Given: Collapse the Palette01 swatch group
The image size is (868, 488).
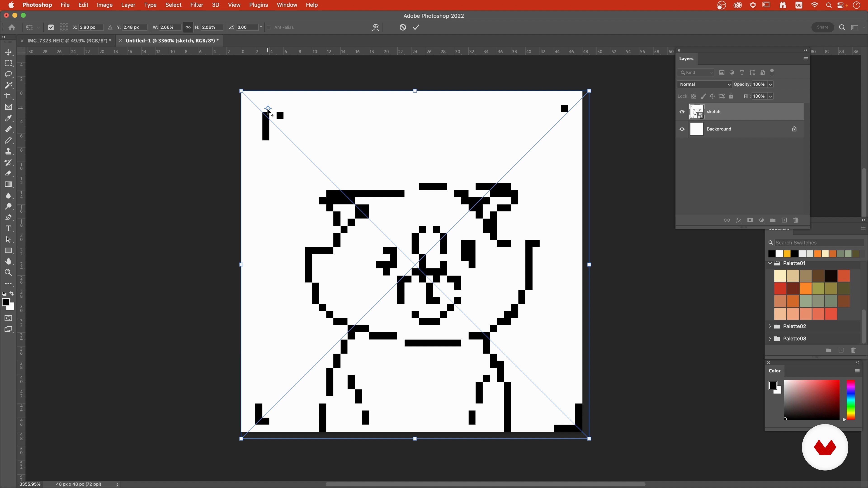Looking at the screenshot, I should tap(770, 263).
